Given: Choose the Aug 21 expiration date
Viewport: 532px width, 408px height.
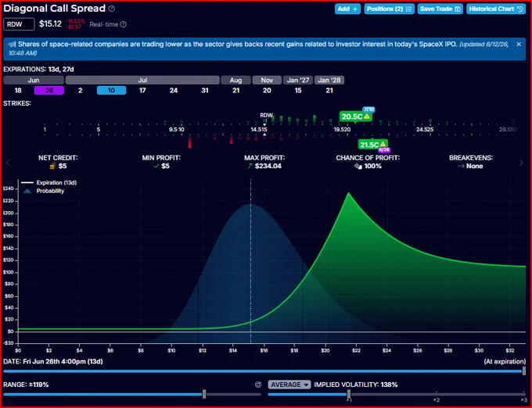Looking at the screenshot, I should (x=235, y=91).
